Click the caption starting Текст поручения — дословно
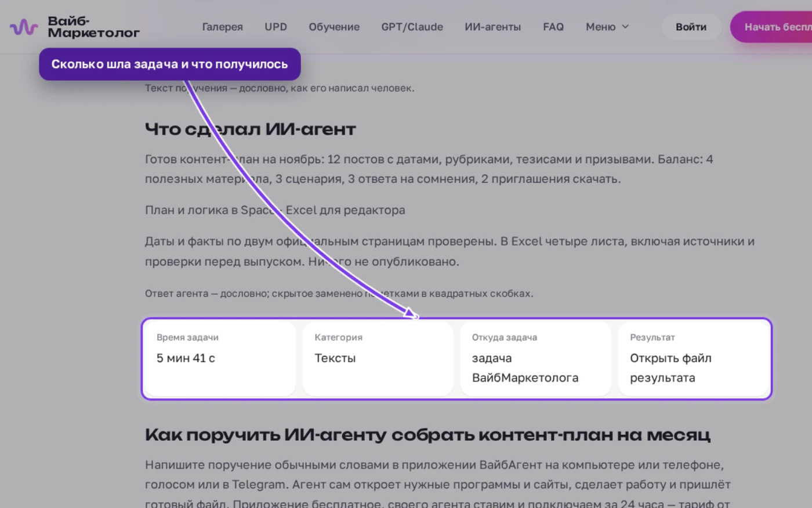Screen dimensions: 812x508 [x=280, y=88]
